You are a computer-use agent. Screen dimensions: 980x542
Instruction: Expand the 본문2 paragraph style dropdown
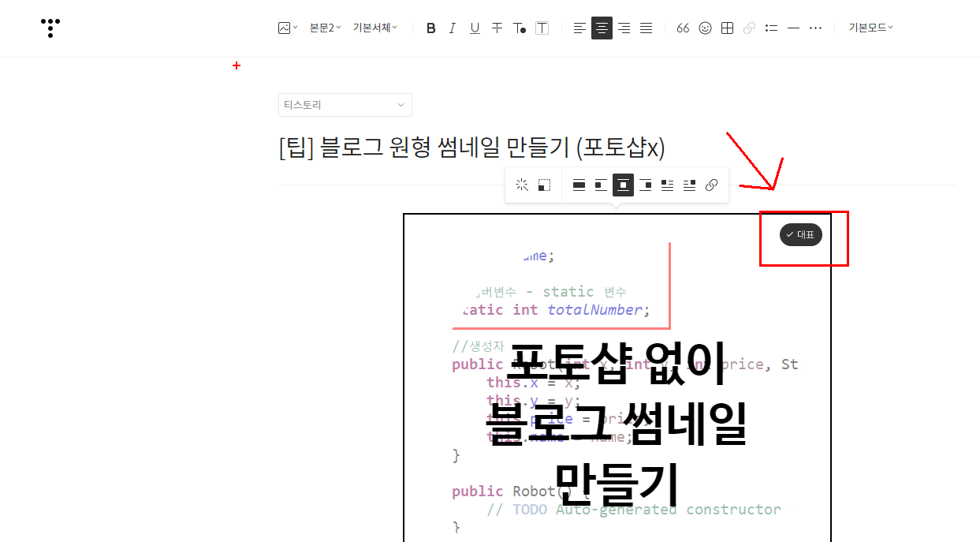pos(325,28)
